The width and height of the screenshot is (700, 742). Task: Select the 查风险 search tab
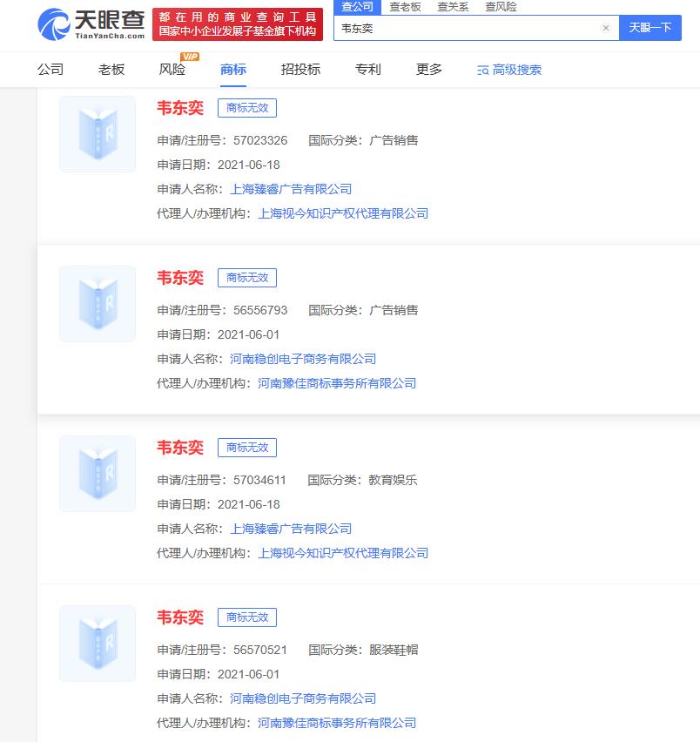coord(501,7)
